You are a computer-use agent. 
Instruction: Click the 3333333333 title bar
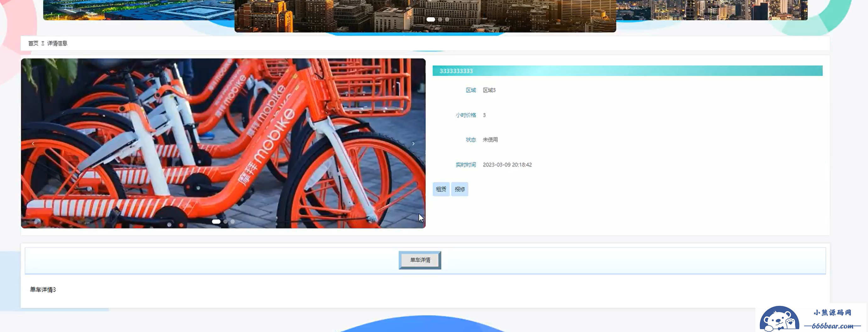[x=627, y=71]
